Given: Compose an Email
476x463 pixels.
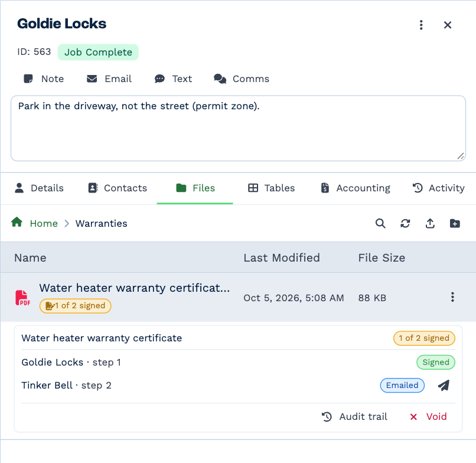Looking at the screenshot, I should pos(109,79).
